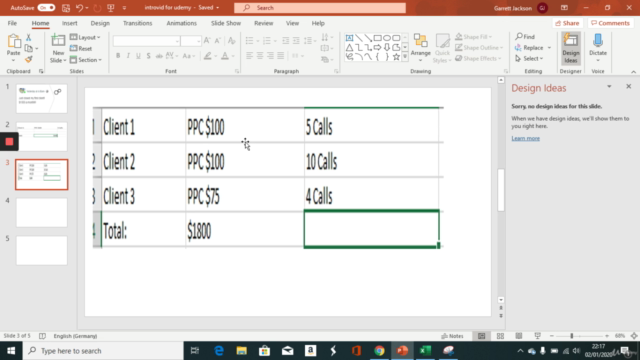640x360 pixels.
Task: Click the Normal view icon
Action: [482, 336]
